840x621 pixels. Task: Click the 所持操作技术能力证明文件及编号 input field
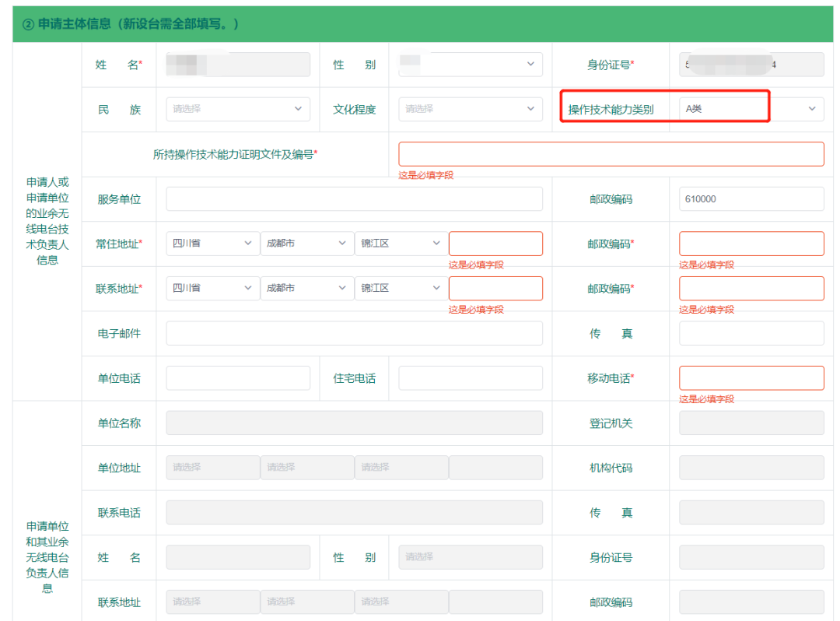pyautogui.click(x=611, y=154)
